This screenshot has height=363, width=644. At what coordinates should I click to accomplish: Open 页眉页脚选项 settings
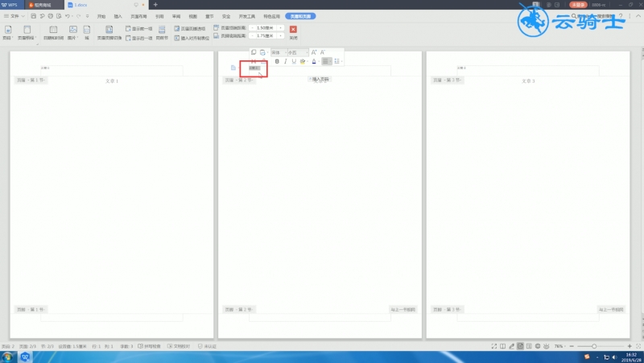point(190,29)
